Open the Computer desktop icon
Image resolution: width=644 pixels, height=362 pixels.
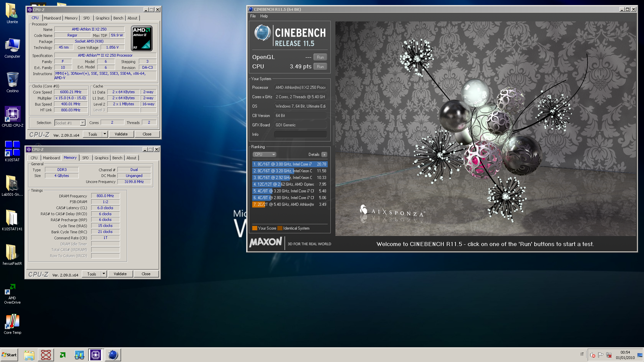[12, 48]
